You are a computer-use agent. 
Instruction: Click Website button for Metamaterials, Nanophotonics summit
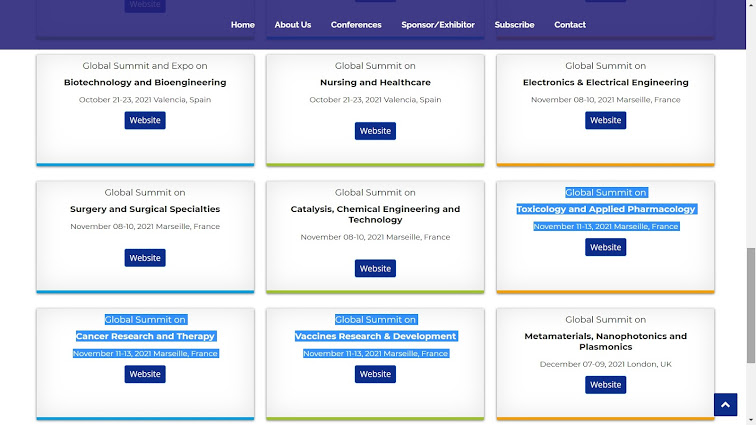pos(605,385)
